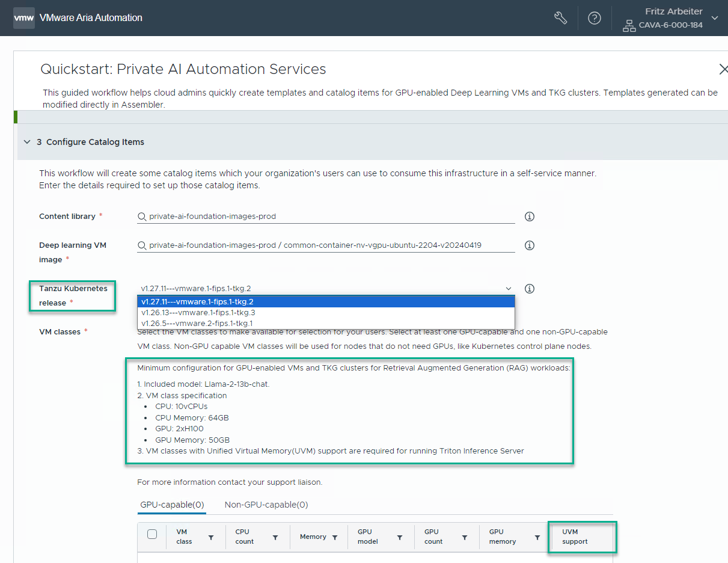The image size is (728, 563).
Task: Show info for Deep learning VM image
Action: click(530, 245)
